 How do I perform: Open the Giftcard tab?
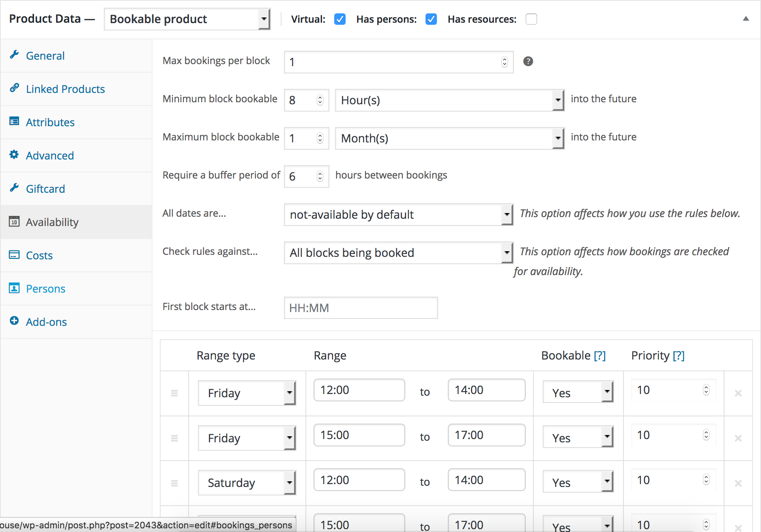[x=76, y=189]
